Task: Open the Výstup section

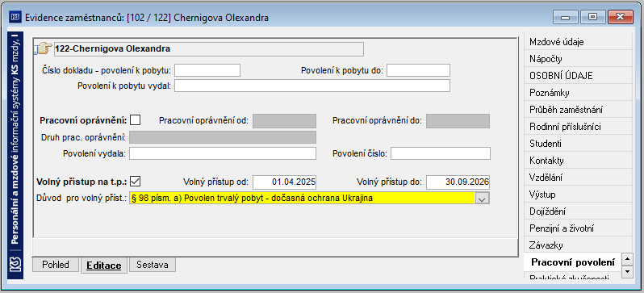Action: pos(578,195)
